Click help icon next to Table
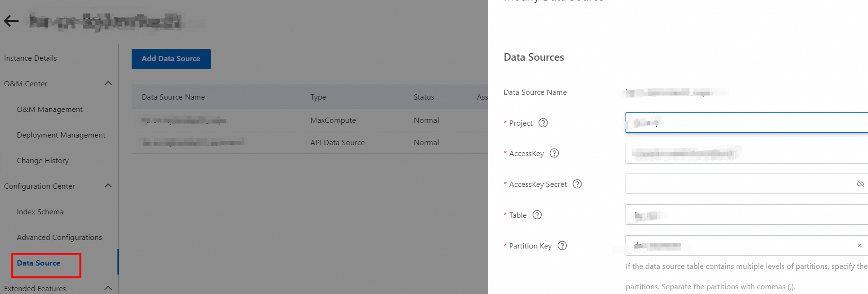The image size is (868, 294). (537, 215)
